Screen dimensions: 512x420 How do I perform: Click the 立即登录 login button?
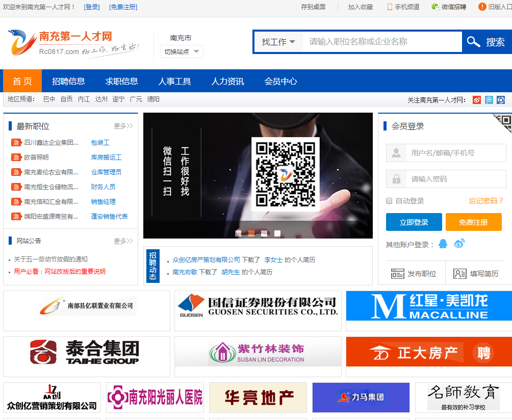(414, 222)
